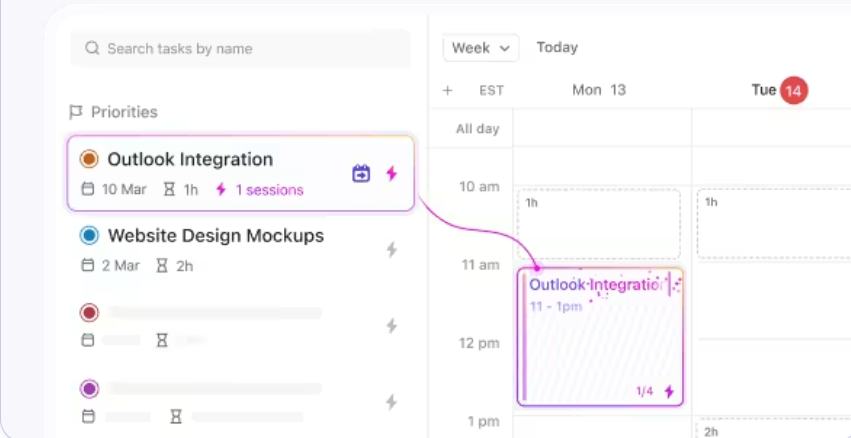Click the lightning bolt on the purple-status task
The width and height of the screenshot is (851, 438).
click(x=391, y=402)
